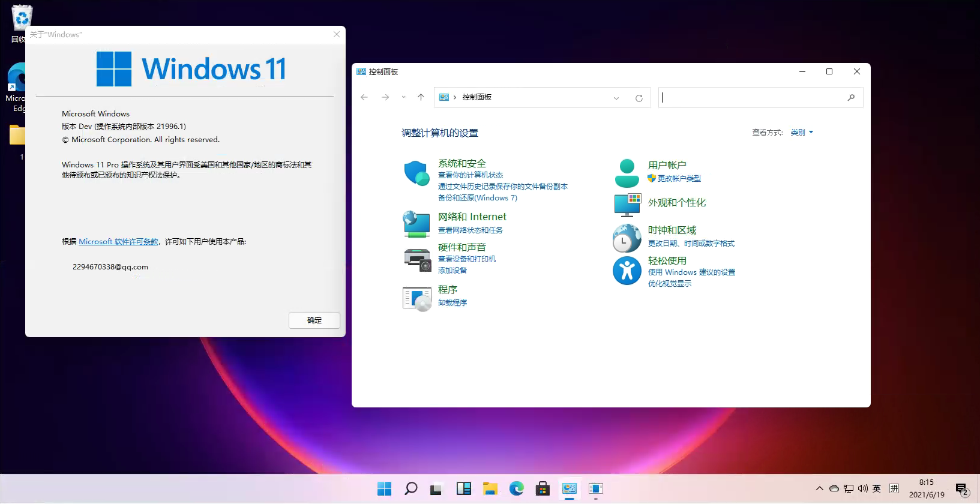
Task: Open the Hardware and Sound printer icon
Action: pyautogui.click(x=417, y=259)
